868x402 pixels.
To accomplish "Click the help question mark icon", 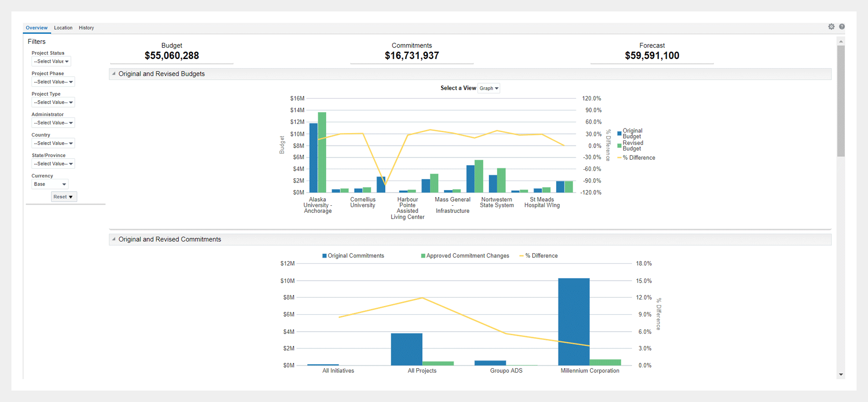I will tap(842, 27).
